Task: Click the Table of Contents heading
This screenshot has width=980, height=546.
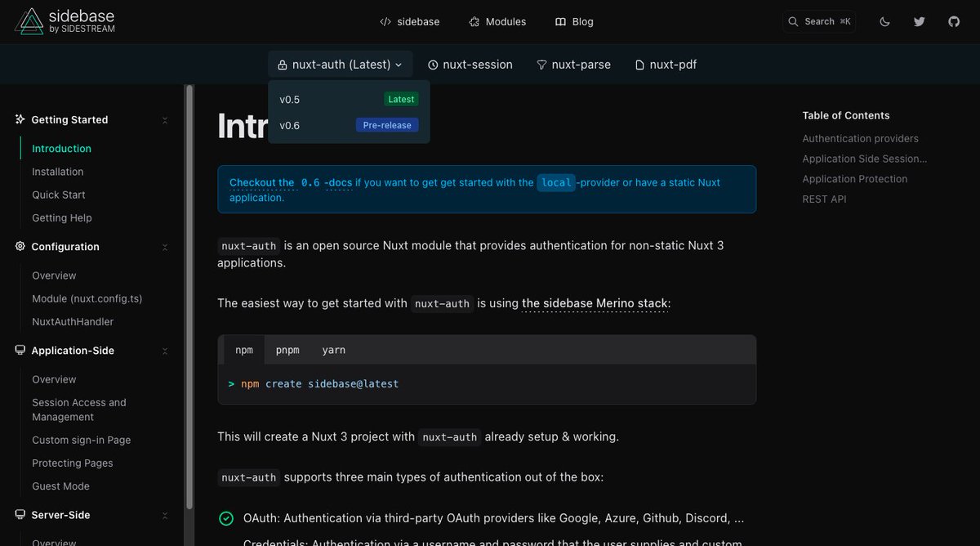Action: (846, 115)
